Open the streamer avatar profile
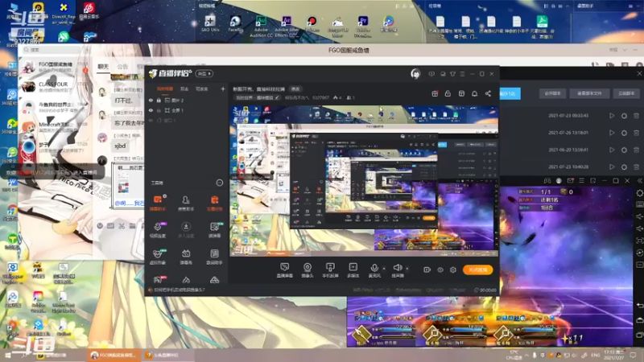Image resolution: width=644 pixels, height=362 pixels. (415, 73)
